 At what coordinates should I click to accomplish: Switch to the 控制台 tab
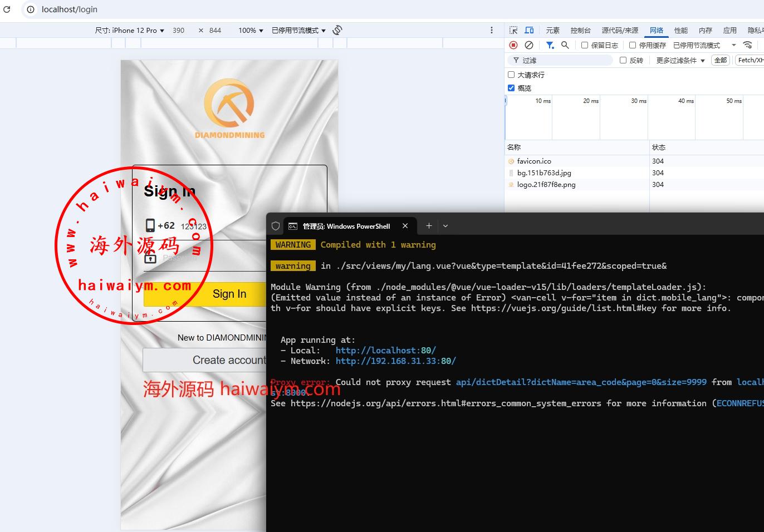point(580,30)
